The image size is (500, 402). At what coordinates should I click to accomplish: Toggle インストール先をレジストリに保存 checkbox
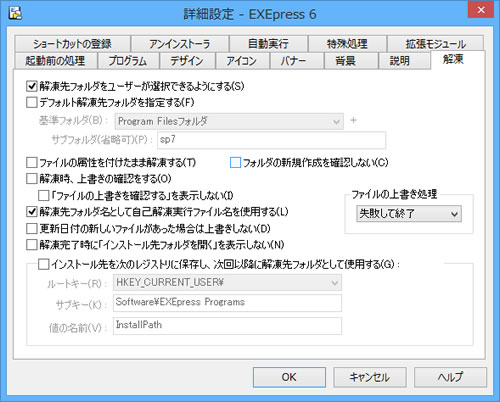tap(43, 265)
